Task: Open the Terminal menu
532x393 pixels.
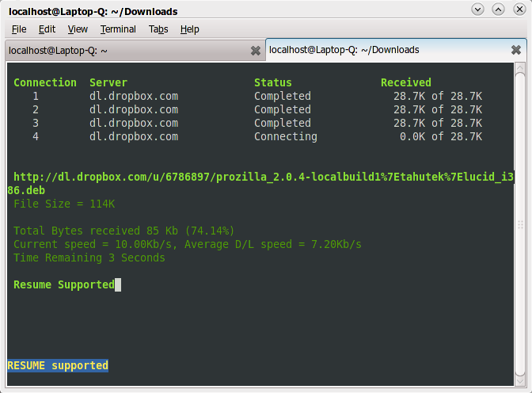Action: click(x=118, y=29)
